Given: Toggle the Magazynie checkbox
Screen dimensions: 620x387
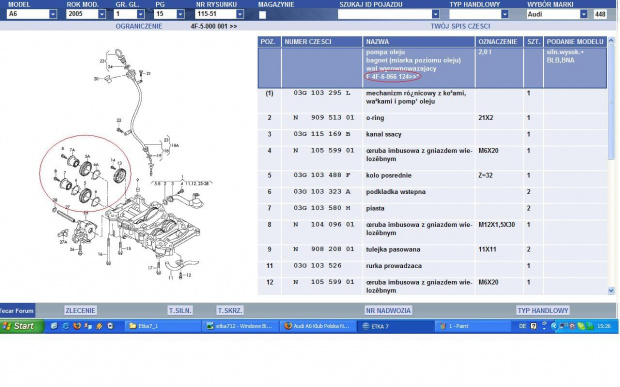Looking at the screenshot, I should point(263,15).
